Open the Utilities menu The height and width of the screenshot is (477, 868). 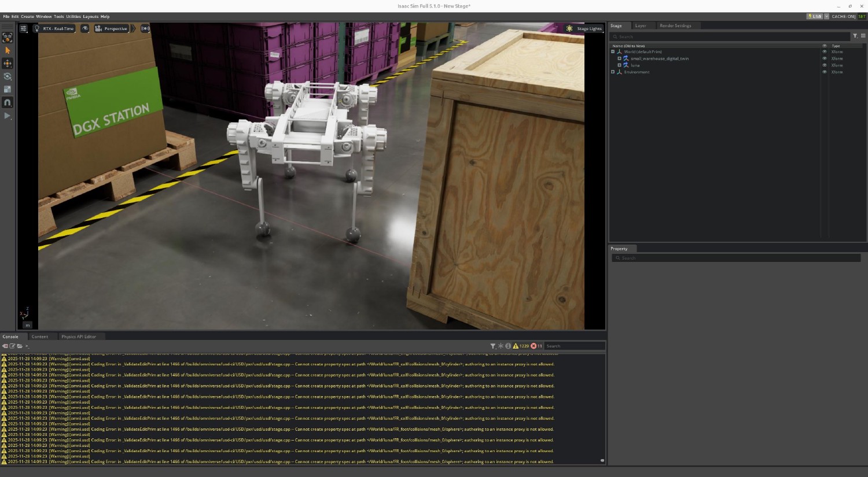pos(73,17)
